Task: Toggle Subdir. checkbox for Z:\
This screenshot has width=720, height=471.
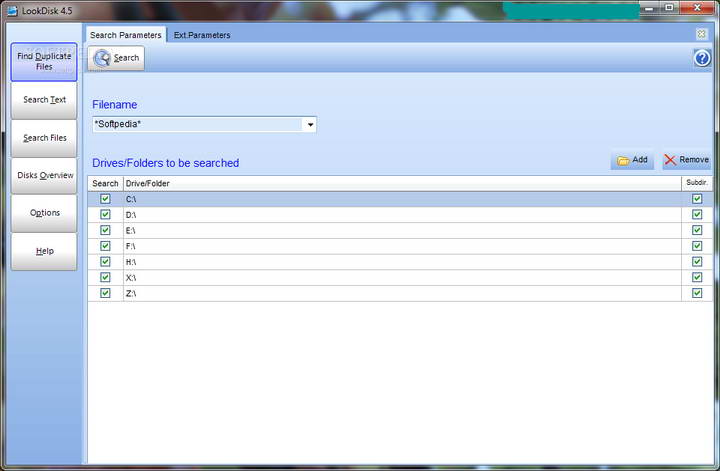Action: click(x=697, y=292)
